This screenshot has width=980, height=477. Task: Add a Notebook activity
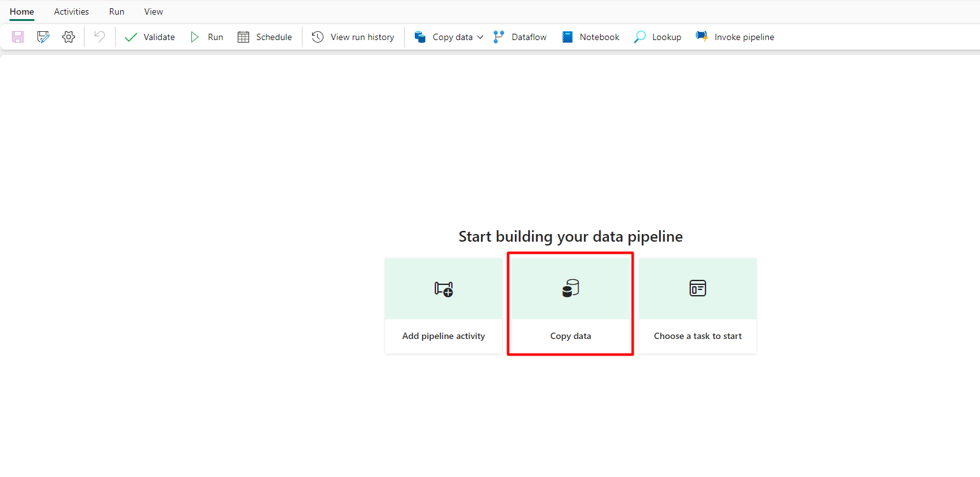590,37
